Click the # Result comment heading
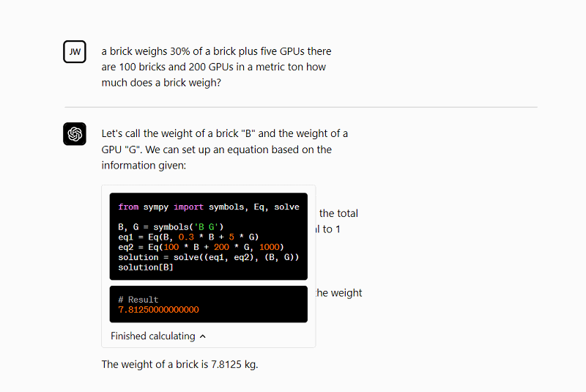The height and width of the screenshot is (392, 586). pos(138,300)
